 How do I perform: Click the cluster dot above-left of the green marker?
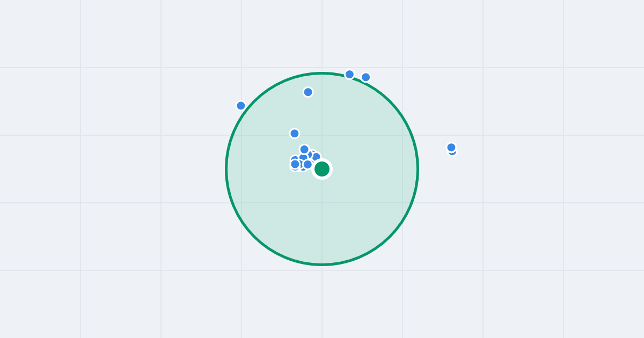coord(317,157)
